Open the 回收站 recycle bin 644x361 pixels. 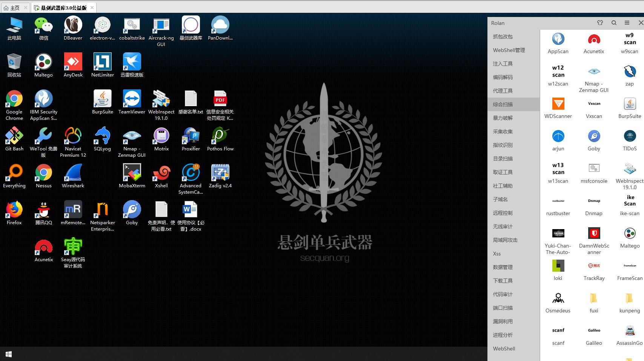tap(14, 65)
